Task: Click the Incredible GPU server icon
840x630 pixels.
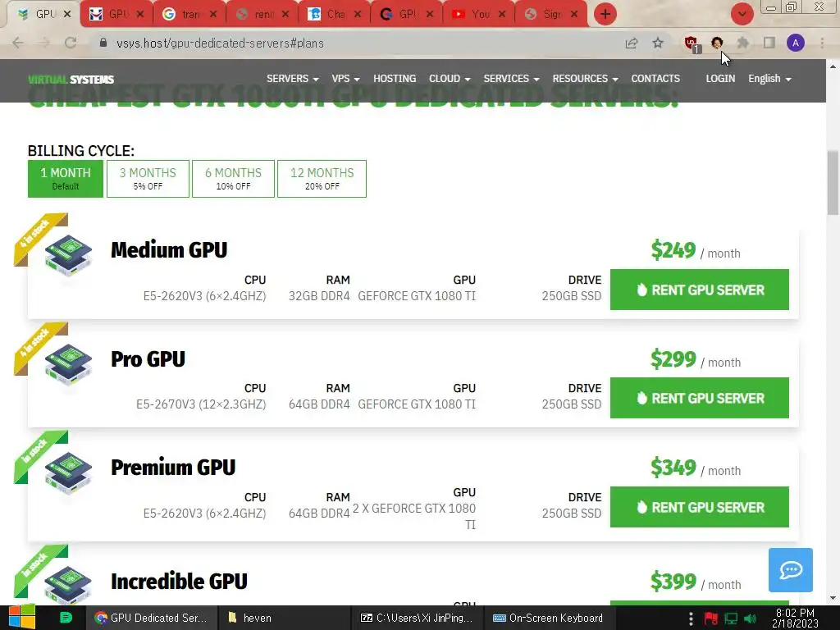Action: pyautogui.click(x=68, y=585)
